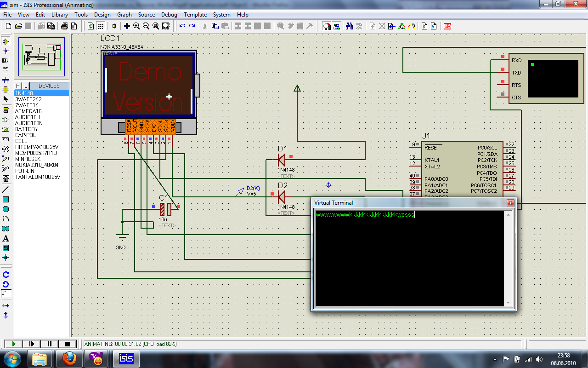The width and height of the screenshot is (588, 368).
Task: Select the 2D graphics line tool
Action: tap(6, 190)
